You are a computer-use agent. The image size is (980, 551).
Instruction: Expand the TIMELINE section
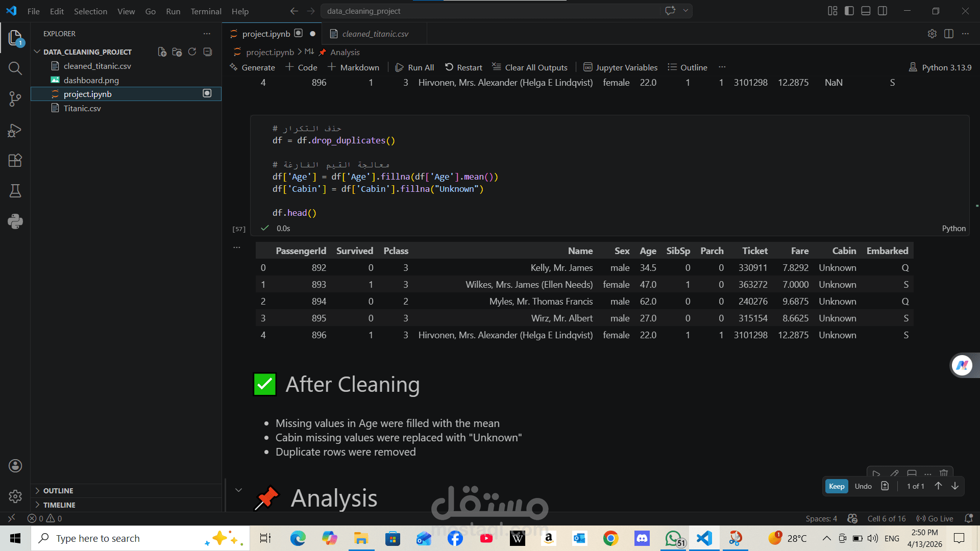point(59,505)
